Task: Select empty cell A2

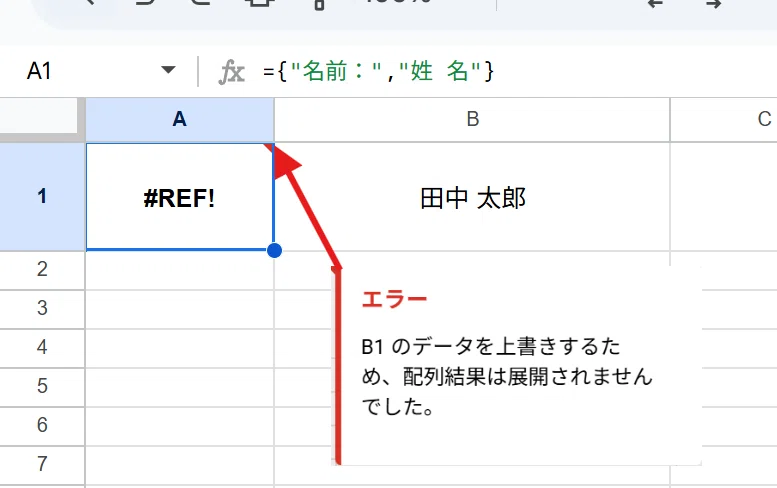Action: (x=179, y=270)
